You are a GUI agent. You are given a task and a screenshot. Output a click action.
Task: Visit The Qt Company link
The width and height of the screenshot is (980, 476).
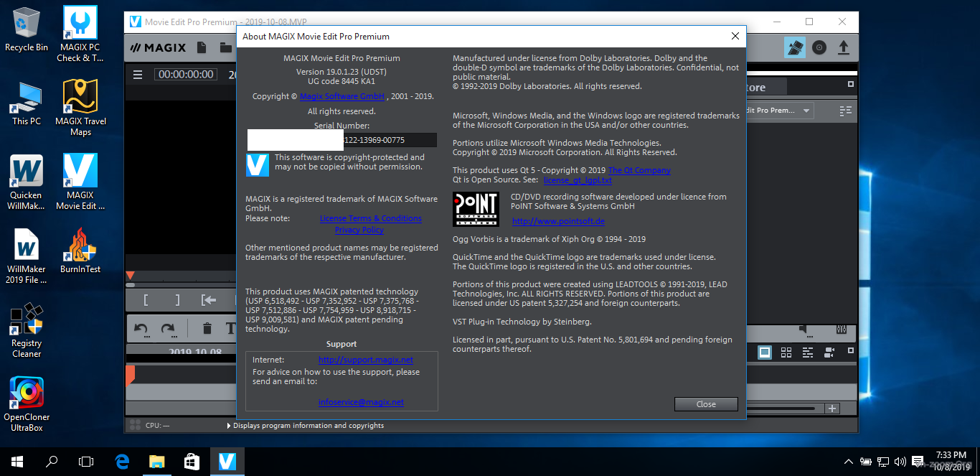point(639,170)
